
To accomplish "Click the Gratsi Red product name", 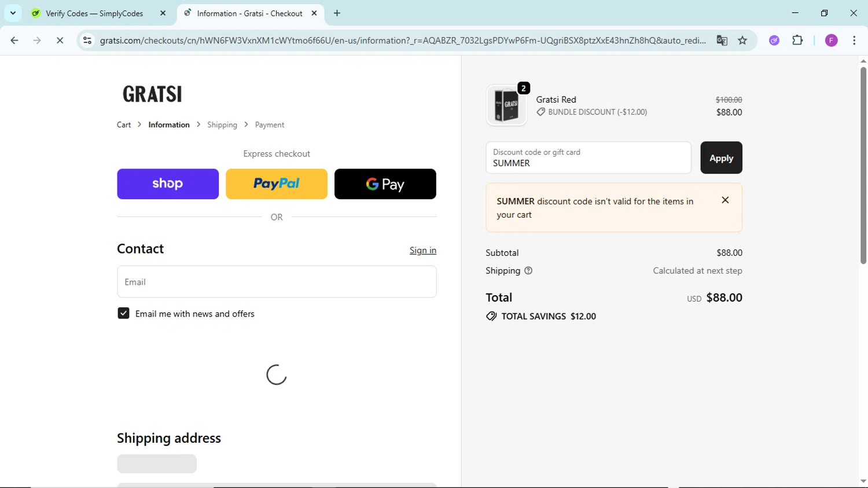I will (556, 100).
